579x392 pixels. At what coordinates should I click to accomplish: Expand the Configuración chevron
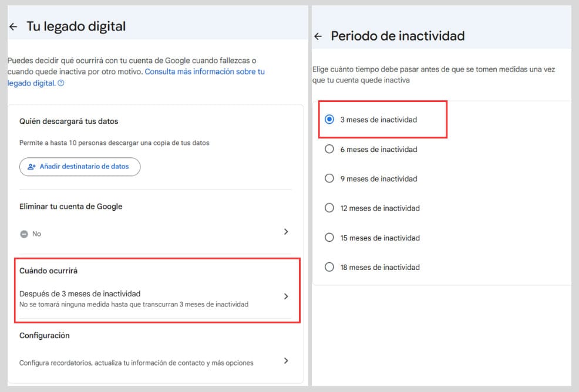[286, 361]
